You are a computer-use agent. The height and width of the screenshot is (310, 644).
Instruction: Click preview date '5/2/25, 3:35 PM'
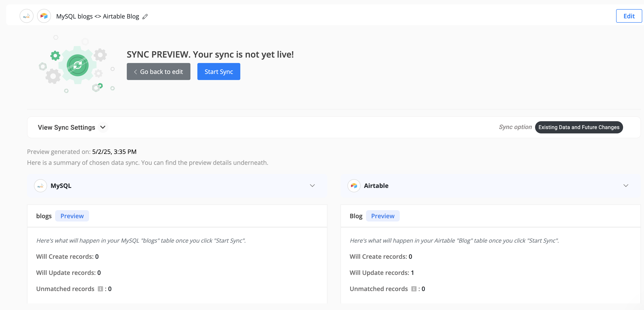(114, 152)
